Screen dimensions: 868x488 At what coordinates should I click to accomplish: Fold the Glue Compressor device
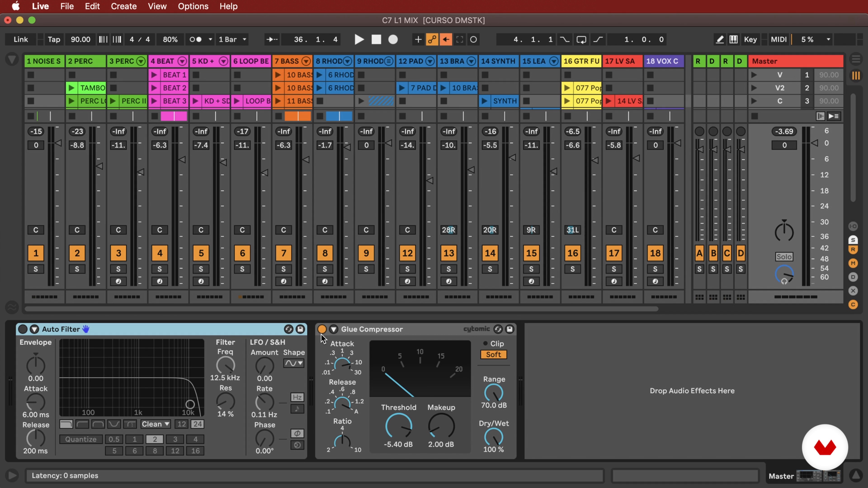pyautogui.click(x=334, y=329)
